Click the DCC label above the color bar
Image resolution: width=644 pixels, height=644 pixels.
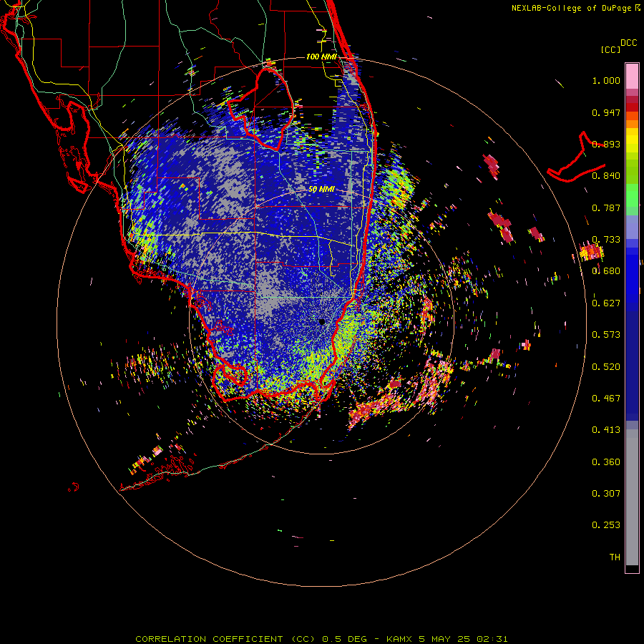tap(628, 43)
